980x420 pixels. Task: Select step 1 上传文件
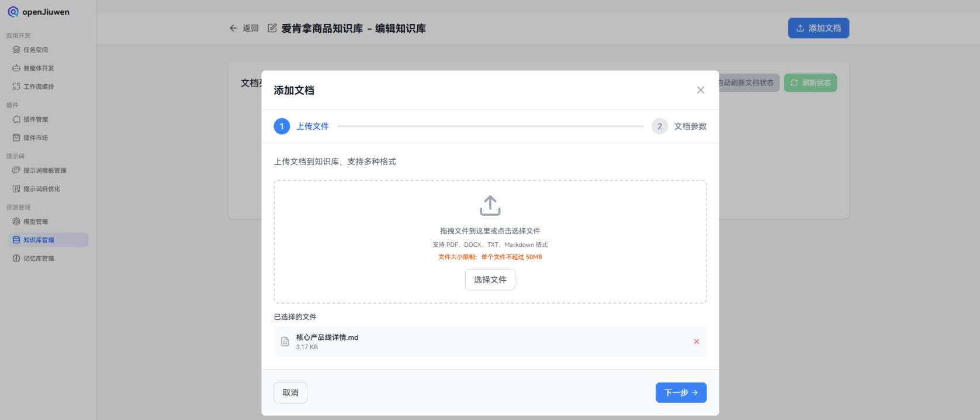coord(302,126)
